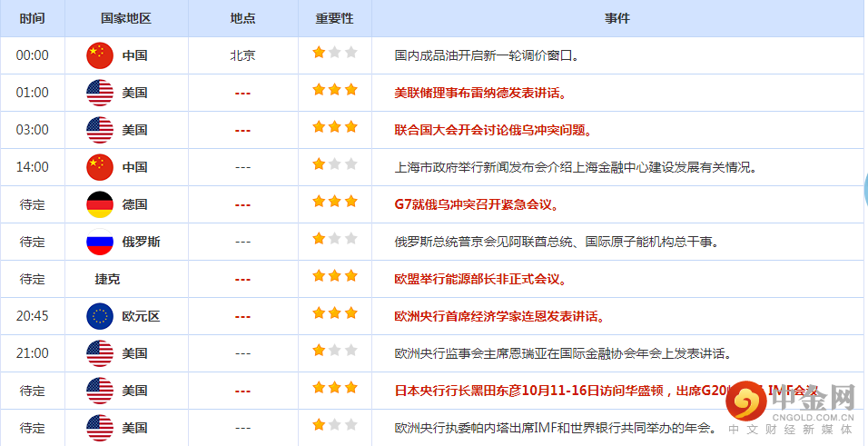Click the one-star rating for 国内成品油 event
Viewport: 868px width, 446px height.
pyautogui.click(x=335, y=53)
